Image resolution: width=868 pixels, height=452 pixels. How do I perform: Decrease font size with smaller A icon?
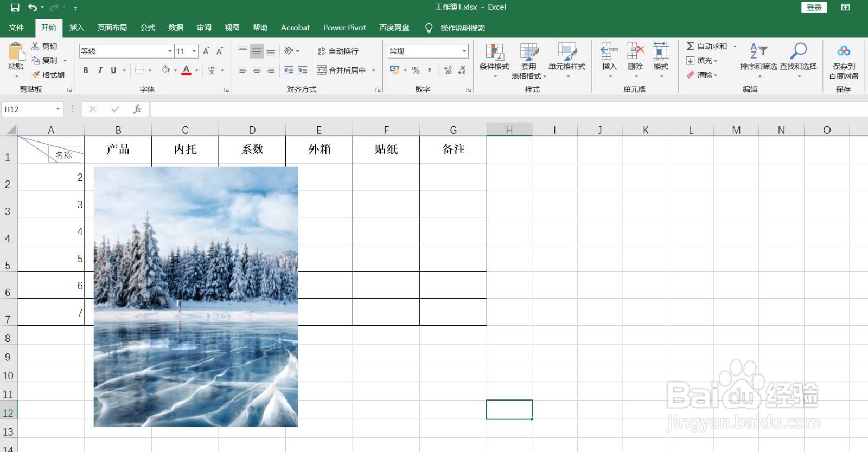pos(220,51)
